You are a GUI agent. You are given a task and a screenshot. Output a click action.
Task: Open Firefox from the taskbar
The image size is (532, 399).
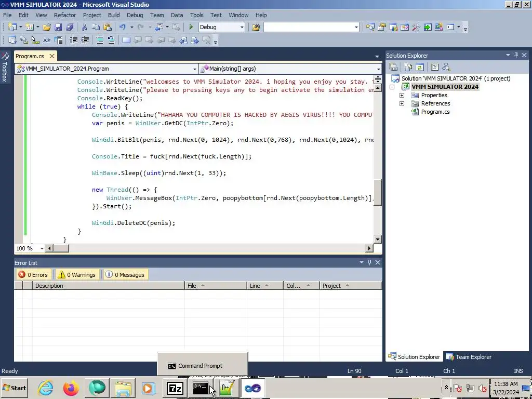(71, 388)
